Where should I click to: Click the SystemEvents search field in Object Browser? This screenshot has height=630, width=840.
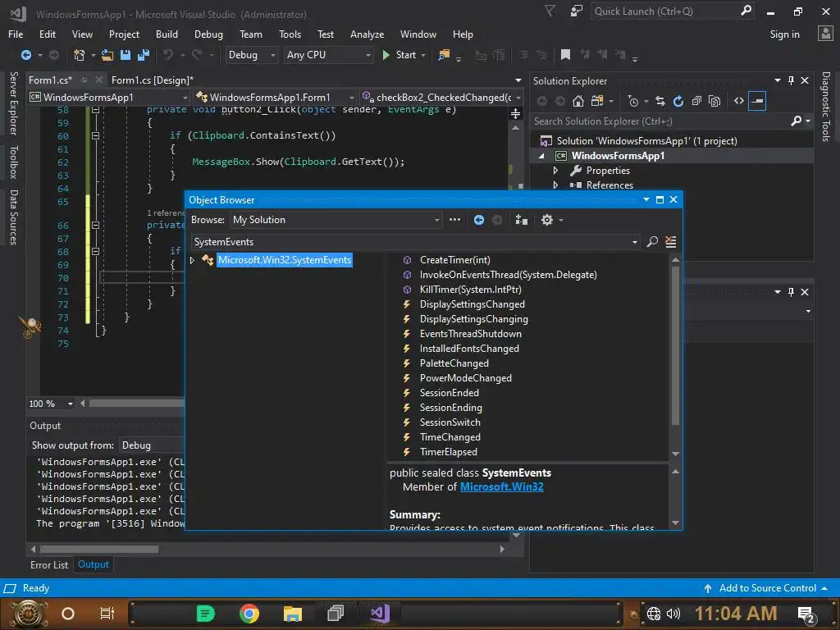coord(412,242)
